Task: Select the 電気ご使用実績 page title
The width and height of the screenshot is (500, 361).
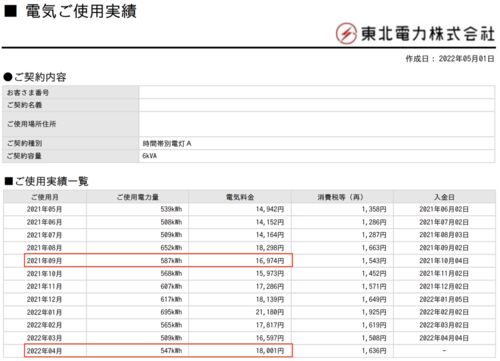Action: tap(81, 11)
